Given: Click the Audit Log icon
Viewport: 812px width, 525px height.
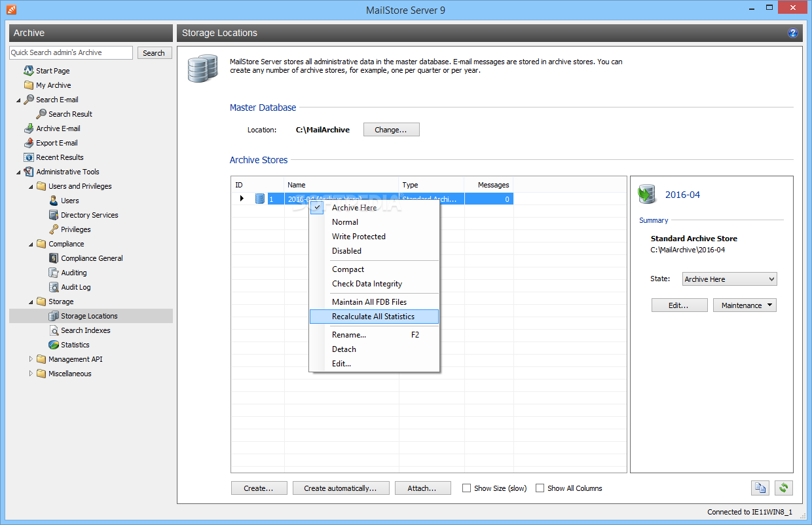Looking at the screenshot, I should pyautogui.click(x=54, y=287).
